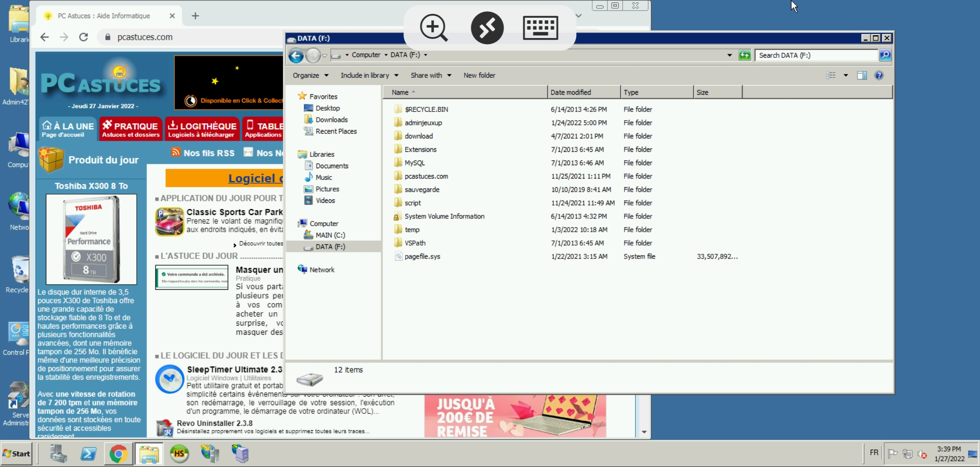Open the on-screen keyboard icon

coord(541,28)
